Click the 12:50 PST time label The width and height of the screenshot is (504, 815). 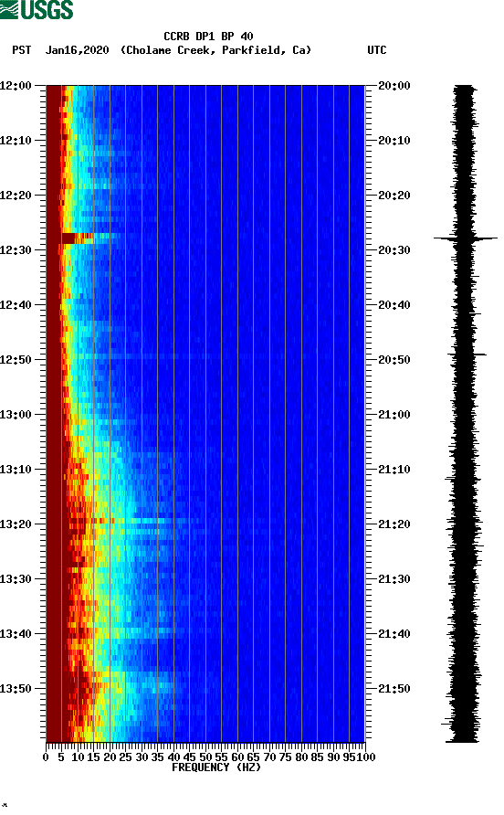[16, 360]
